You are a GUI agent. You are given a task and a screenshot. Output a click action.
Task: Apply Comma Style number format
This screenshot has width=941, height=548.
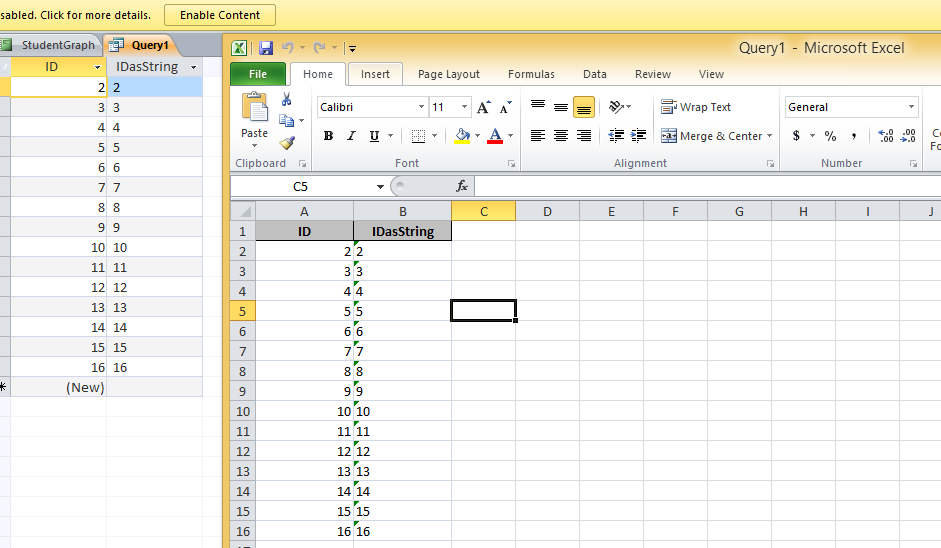click(853, 136)
